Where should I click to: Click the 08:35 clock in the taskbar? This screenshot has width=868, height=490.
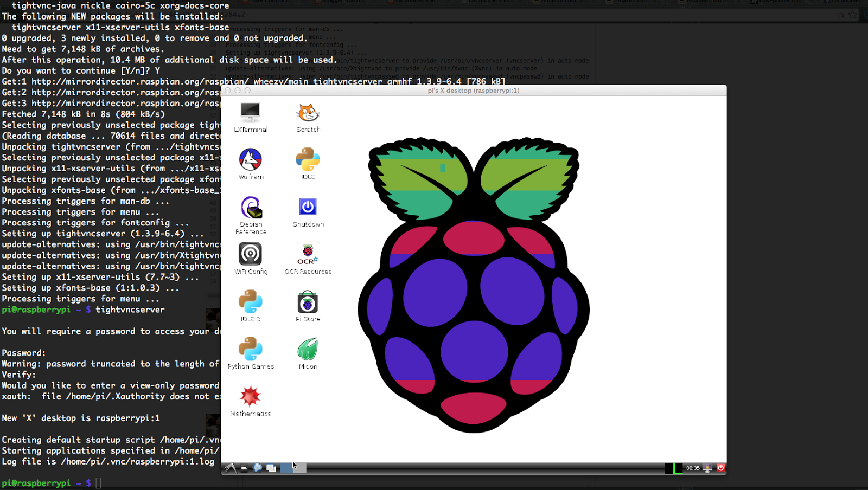click(x=693, y=468)
